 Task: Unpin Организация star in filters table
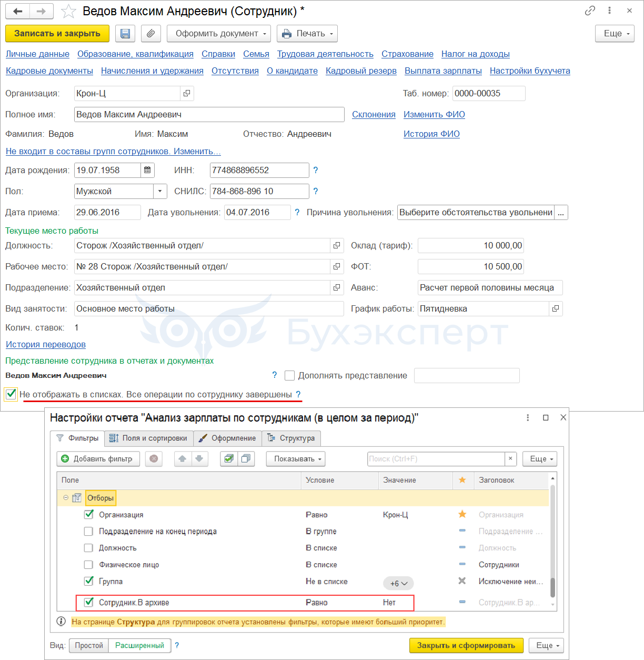point(462,514)
